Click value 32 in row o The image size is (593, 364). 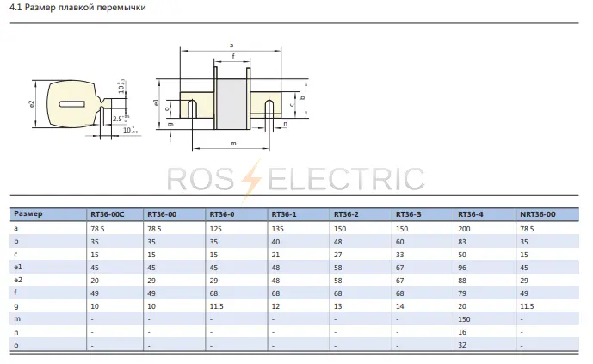click(462, 345)
